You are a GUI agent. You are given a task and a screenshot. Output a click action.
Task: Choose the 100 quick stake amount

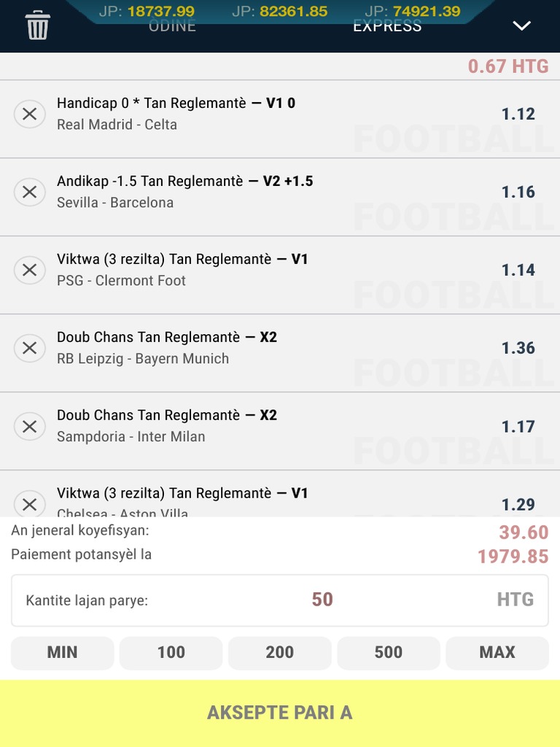171,653
